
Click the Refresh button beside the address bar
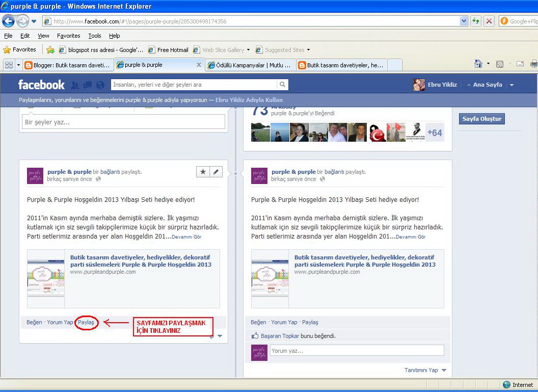click(x=475, y=21)
